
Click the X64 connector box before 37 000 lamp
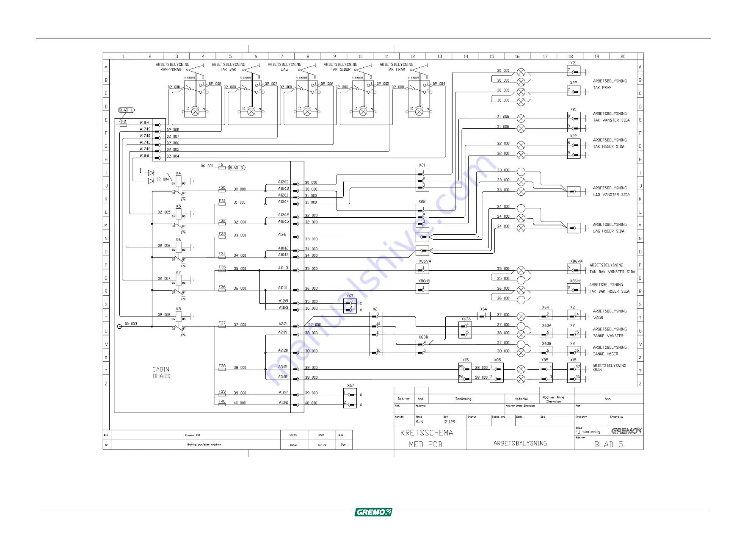[484, 316]
